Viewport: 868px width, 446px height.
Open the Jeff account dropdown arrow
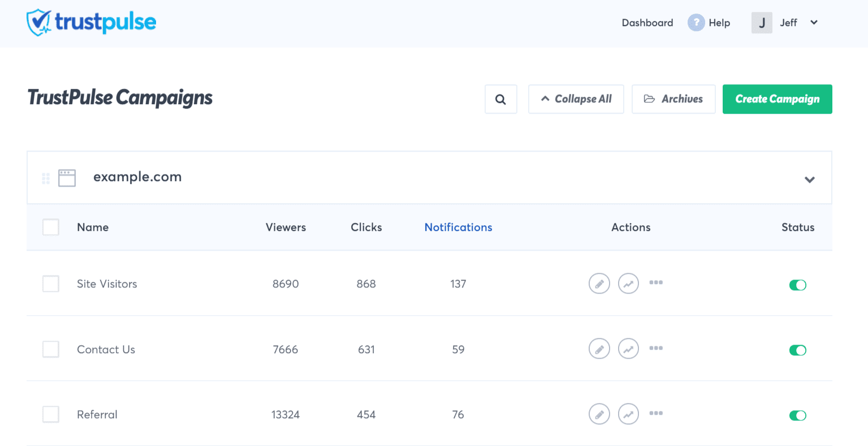coord(814,23)
